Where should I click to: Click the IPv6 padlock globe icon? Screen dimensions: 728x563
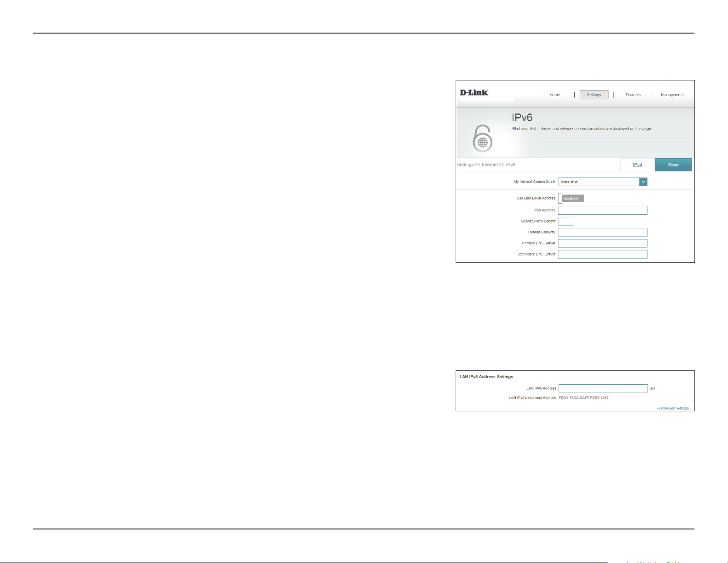pos(482,138)
